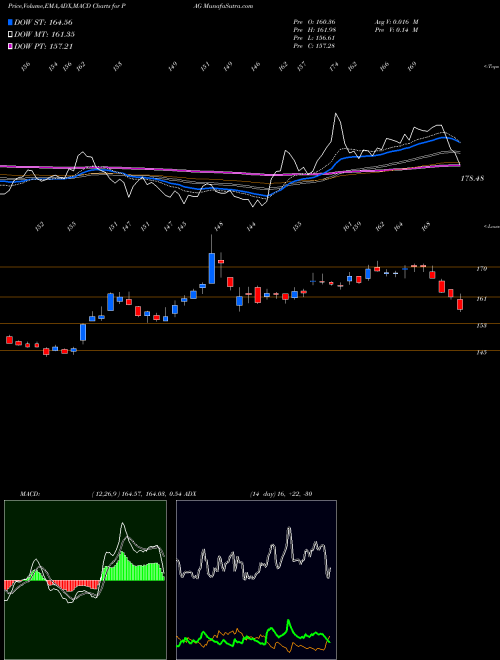Click the 'Pre C: 157.28' value
Viewport: 500px width, 660px height.
point(314,45)
